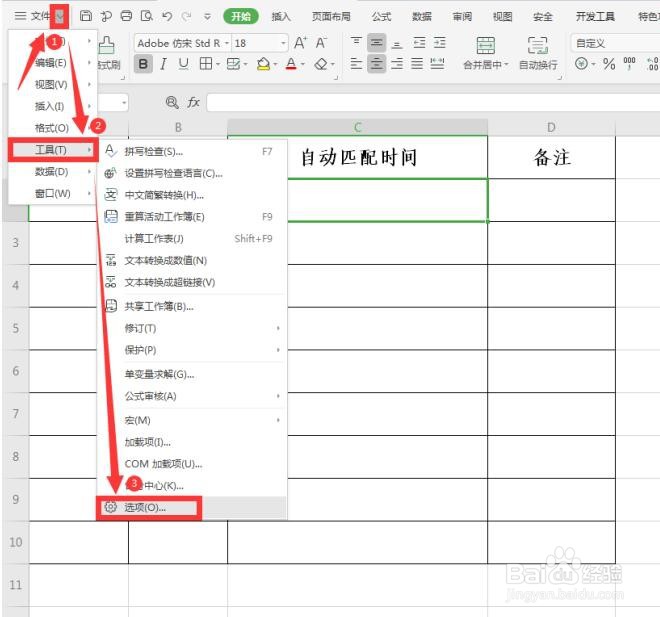Click the Borders icon
660x617 pixels.
point(206,64)
